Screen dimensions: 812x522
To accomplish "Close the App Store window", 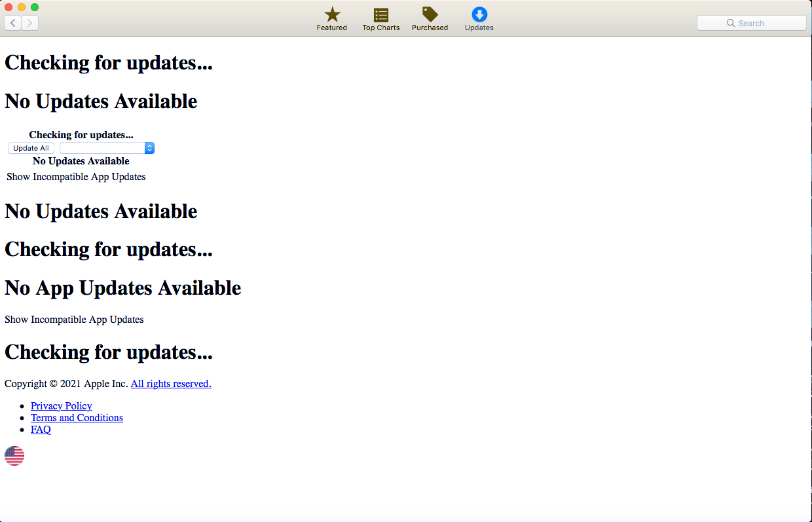I will point(9,7).
